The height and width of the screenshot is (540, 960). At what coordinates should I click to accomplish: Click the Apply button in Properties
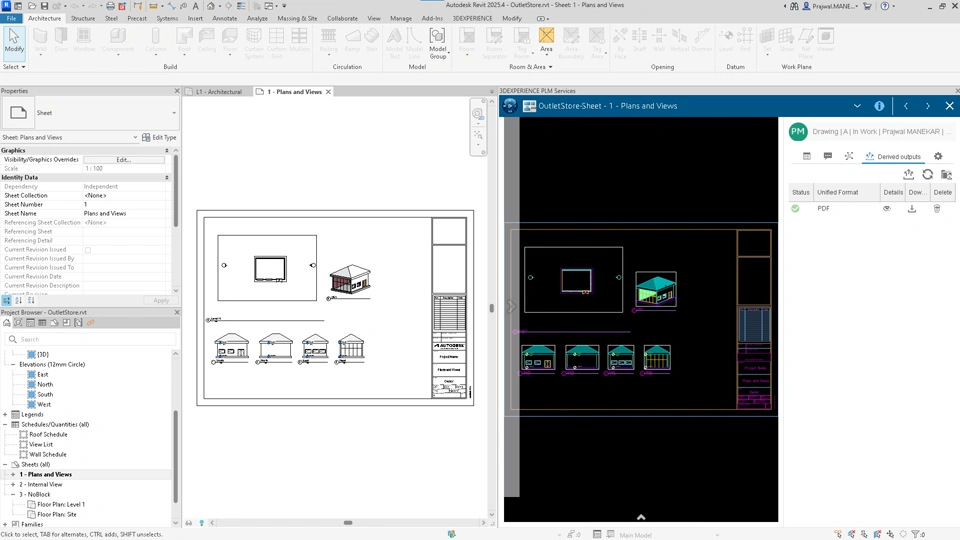pyautogui.click(x=161, y=301)
